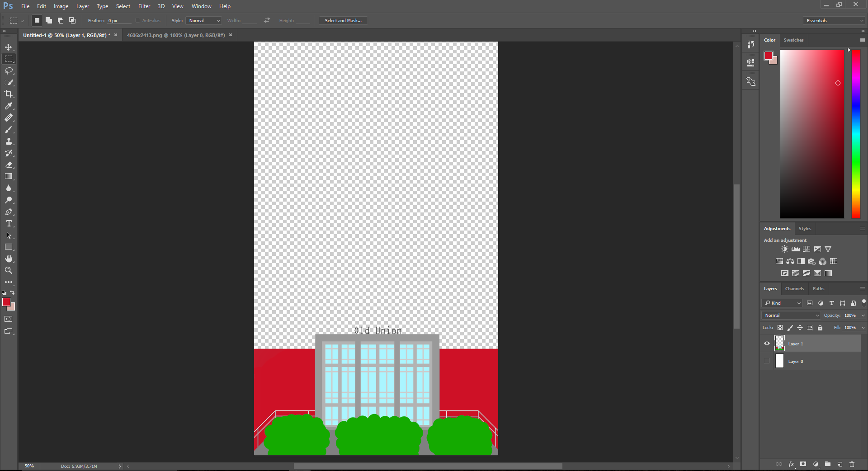Add layer style fx
This screenshot has width=868, height=471.
click(x=791, y=464)
